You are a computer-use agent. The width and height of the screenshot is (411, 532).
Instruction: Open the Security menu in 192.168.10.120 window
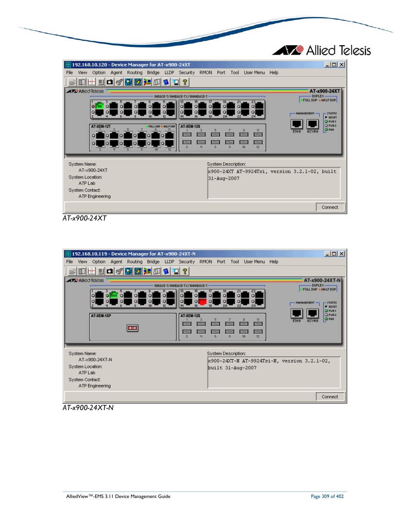pyautogui.click(x=187, y=73)
